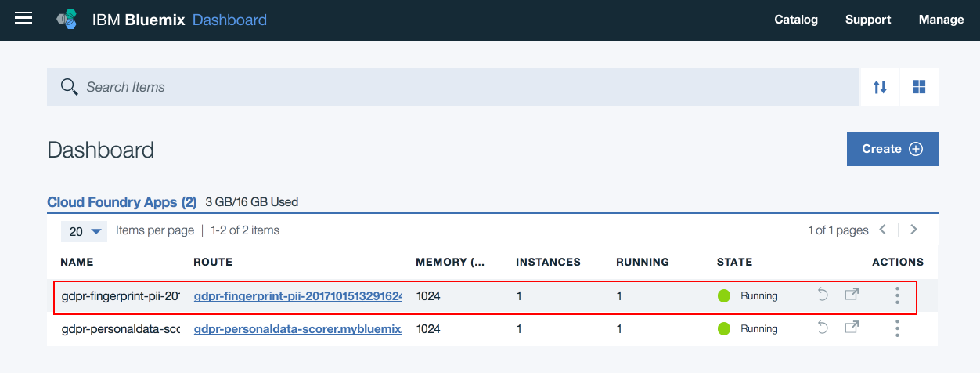The image size is (980, 373).
Task: Restart the gdpr-personaldata-scorer app
Action: coord(822,328)
